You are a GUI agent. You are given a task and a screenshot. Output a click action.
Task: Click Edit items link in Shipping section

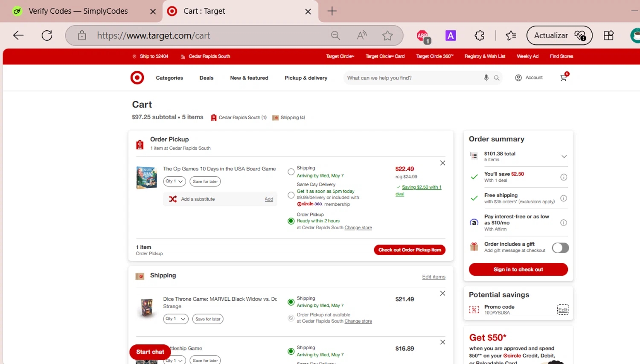433,277
